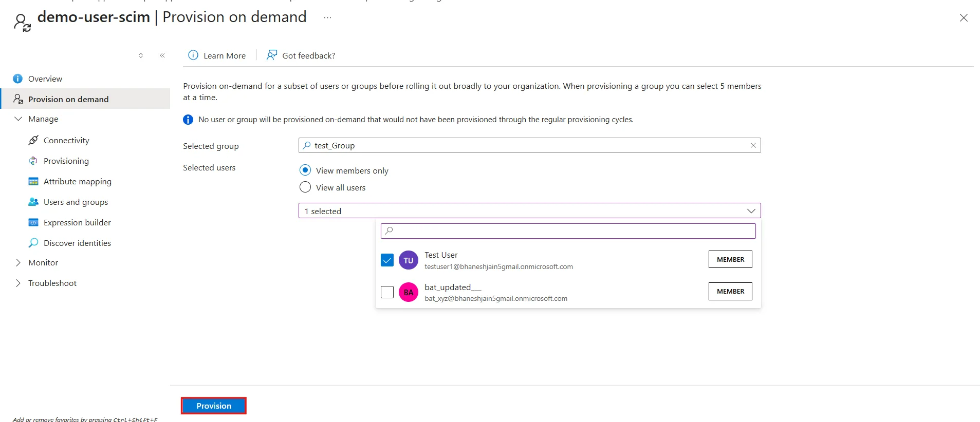The width and height of the screenshot is (980, 422).
Task: Open Discover identities page
Action: pos(78,243)
